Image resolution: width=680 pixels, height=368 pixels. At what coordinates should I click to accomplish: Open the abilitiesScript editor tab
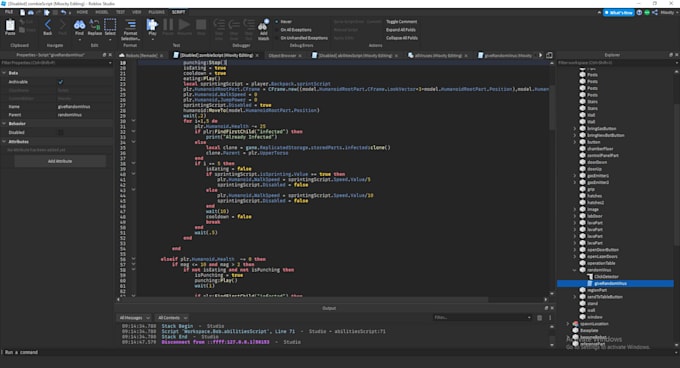(x=355, y=55)
